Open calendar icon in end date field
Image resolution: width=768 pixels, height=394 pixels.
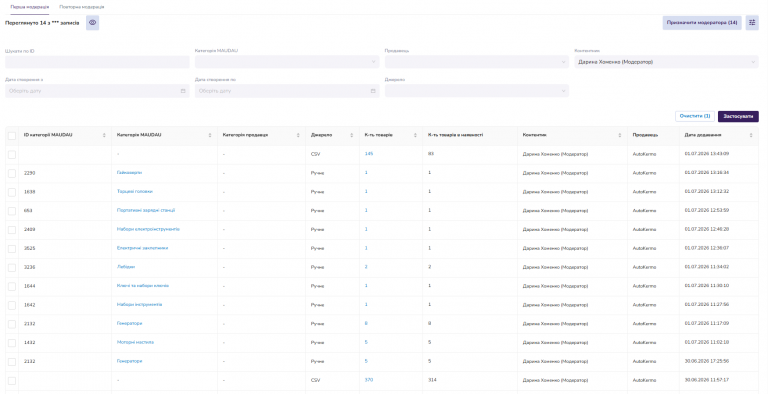tap(373, 91)
